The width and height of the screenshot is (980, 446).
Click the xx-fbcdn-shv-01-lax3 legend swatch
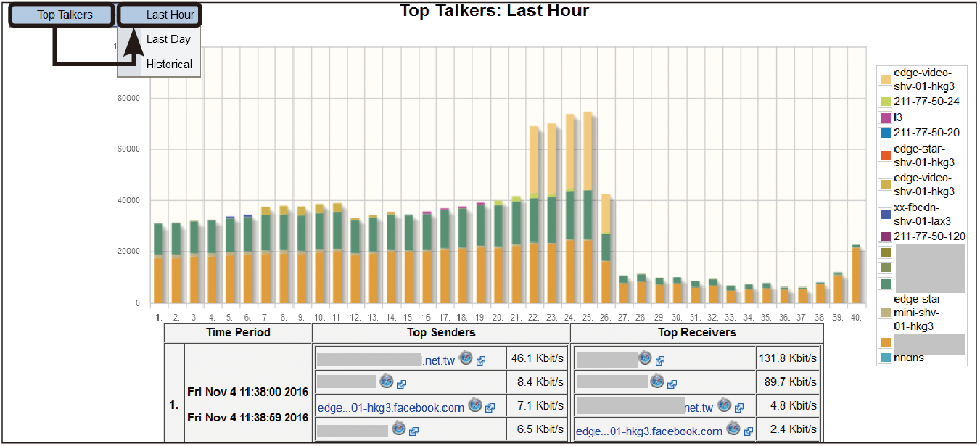pyautogui.click(x=885, y=214)
